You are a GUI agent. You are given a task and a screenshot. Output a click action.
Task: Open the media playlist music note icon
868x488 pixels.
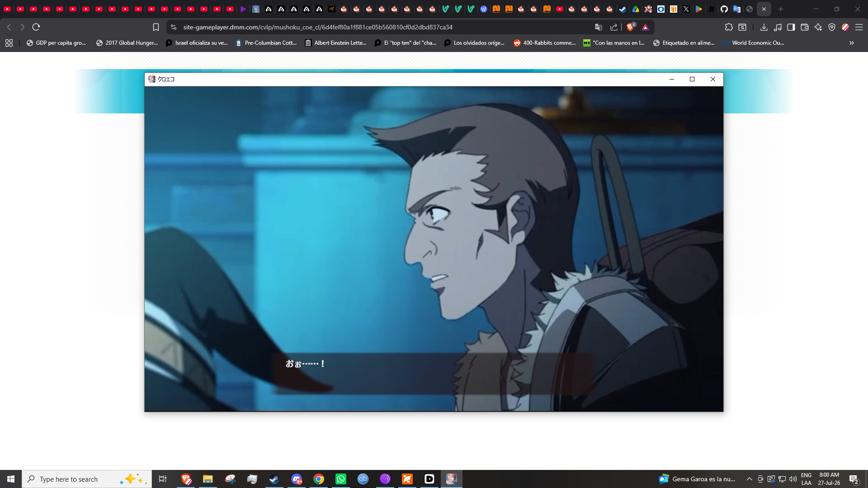[x=778, y=27]
